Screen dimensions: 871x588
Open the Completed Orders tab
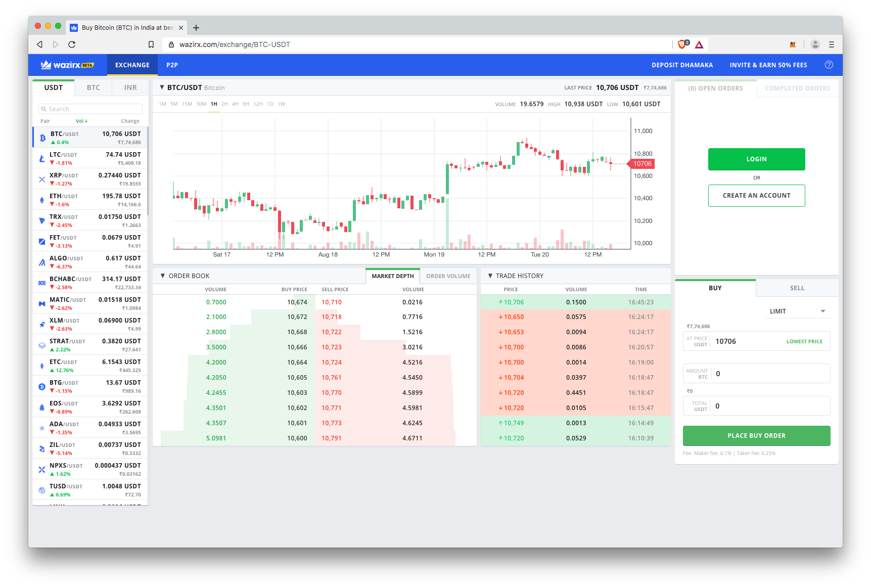pos(798,88)
